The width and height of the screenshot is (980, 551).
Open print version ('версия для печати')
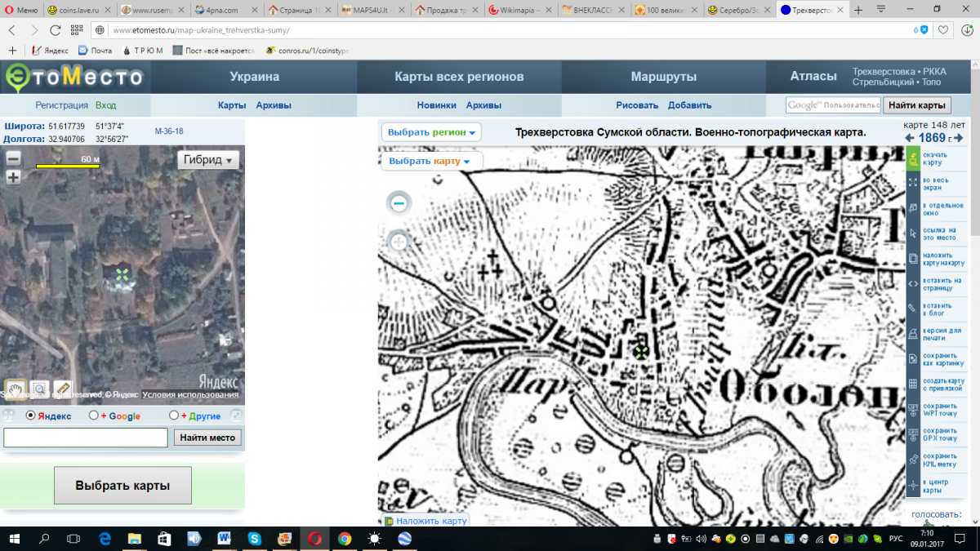click(x=913, y=334)
